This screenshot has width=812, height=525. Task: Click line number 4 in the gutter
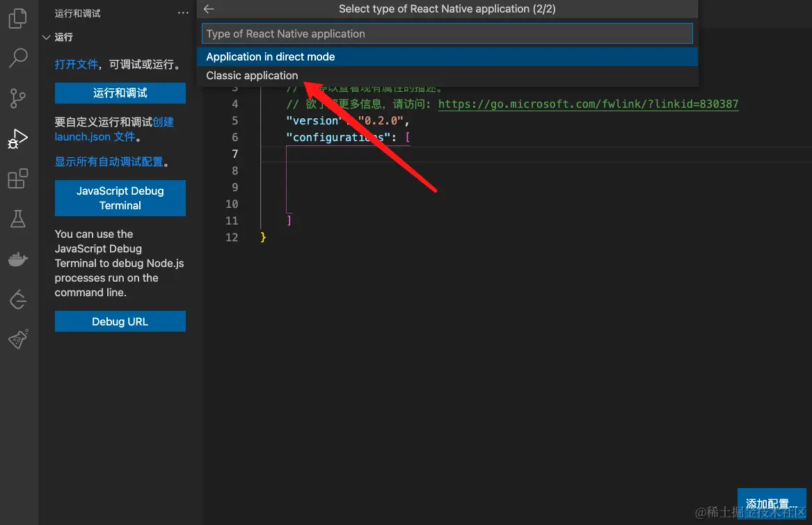[x=235, y=104]
